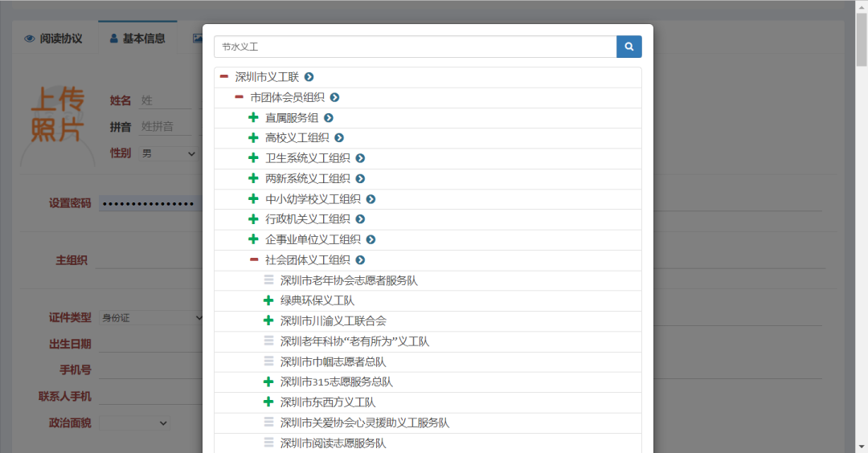Click the arrow icon next to 高校义工组织

(339, 137)
